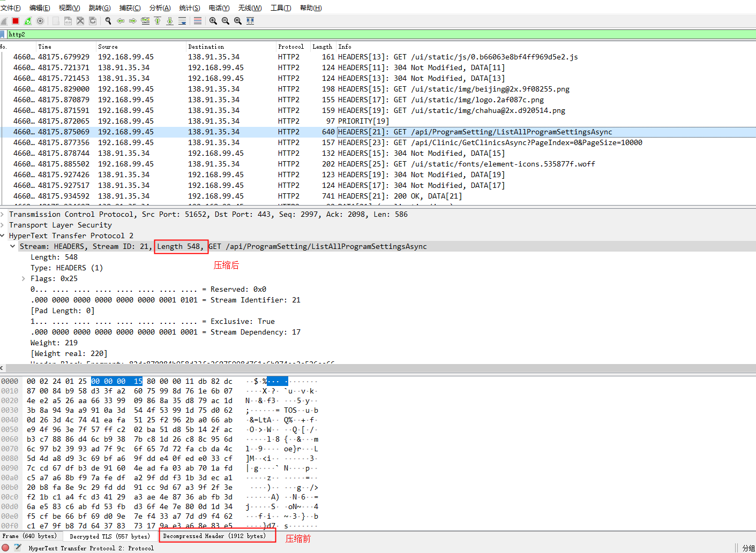The width and height of the screenshot is (756, 553).
Task: Click the open capture file icon
Action: point(56,21)
